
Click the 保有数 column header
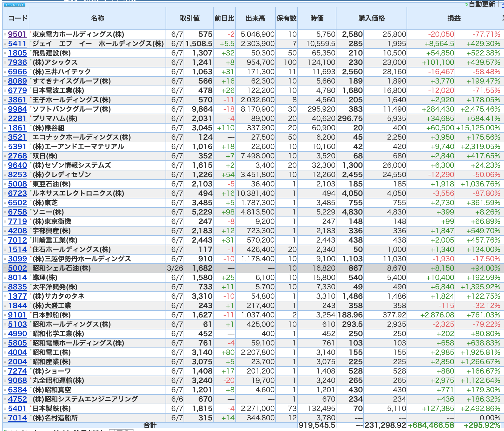286,18
